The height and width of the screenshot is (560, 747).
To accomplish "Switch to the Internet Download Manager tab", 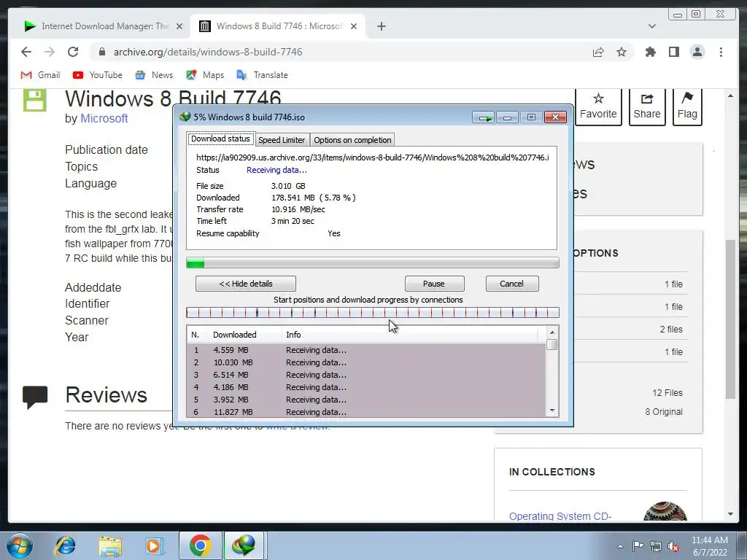I will click(104, 26).
